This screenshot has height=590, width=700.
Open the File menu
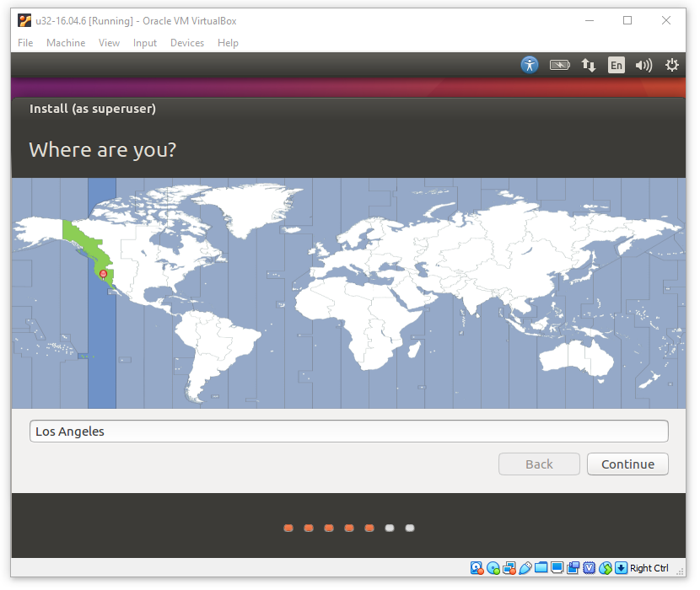point(25,43)
